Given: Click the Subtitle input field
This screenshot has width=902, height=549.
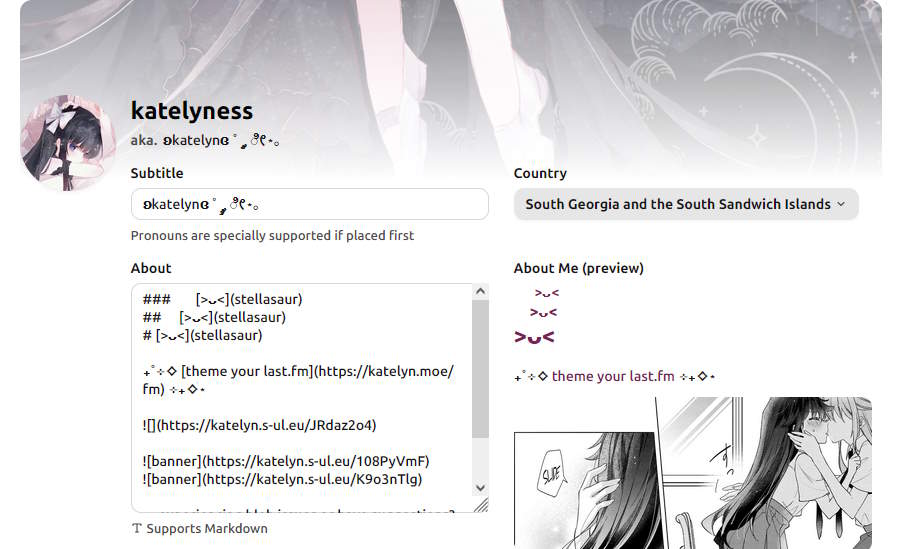Looking at the screenshot, I should click(309, 204).
